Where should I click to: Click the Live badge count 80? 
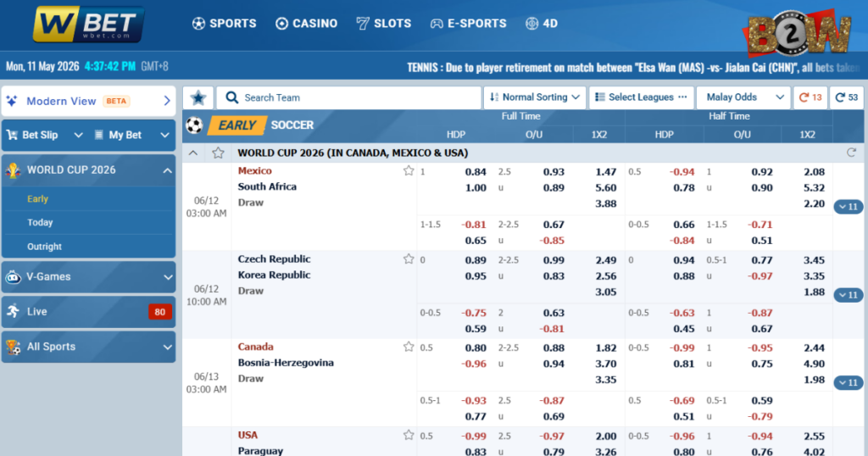click(x=160, y=312)
